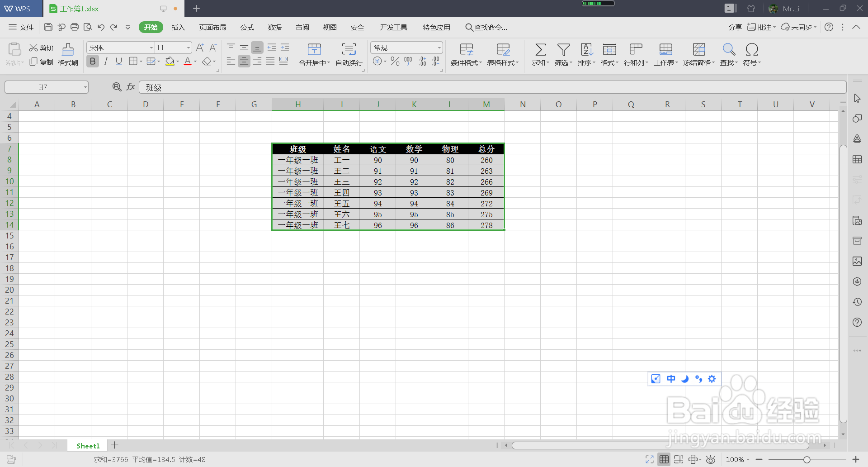Click the Decrease decimal places icon

click(436, 61)
